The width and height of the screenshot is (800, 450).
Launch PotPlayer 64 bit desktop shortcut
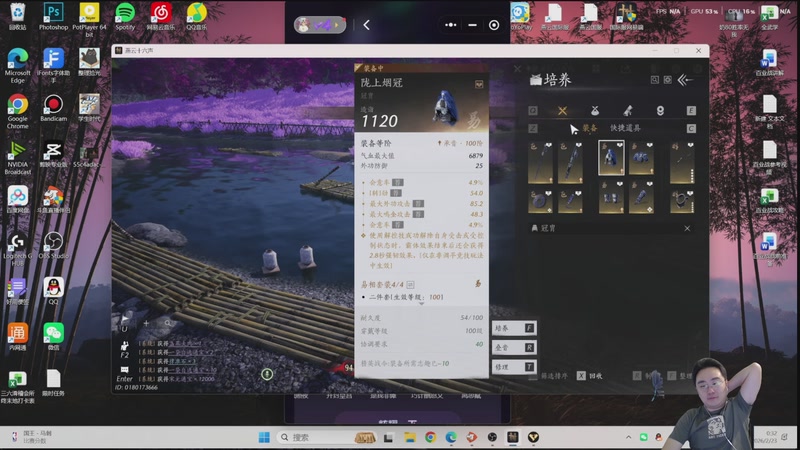(x=89, y=19)
